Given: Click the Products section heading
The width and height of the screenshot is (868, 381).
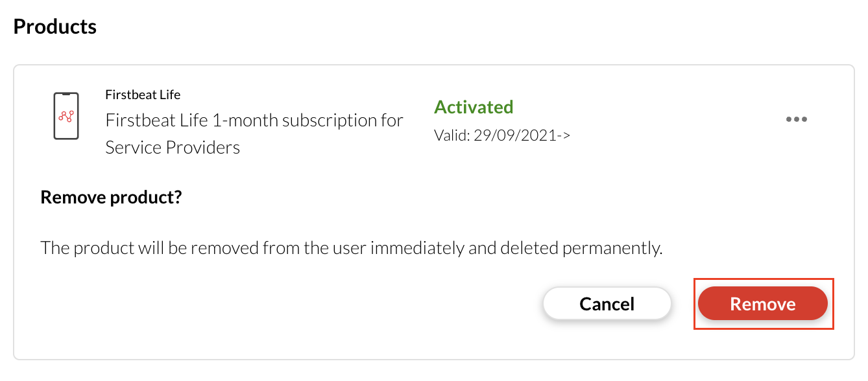Looking at the screenshot, I should tap(55, 27).
